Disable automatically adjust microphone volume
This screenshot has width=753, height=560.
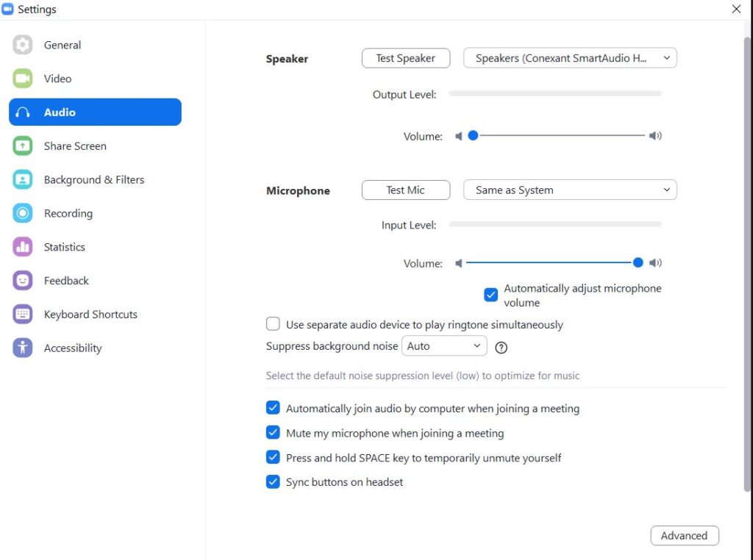[x=491, y=295]
